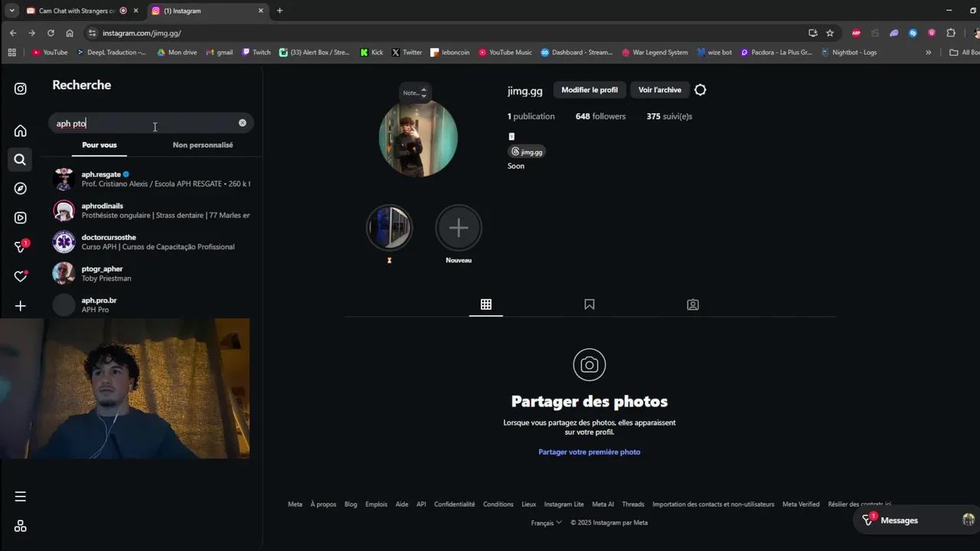Open aphrodinails search result

point(151,210)
